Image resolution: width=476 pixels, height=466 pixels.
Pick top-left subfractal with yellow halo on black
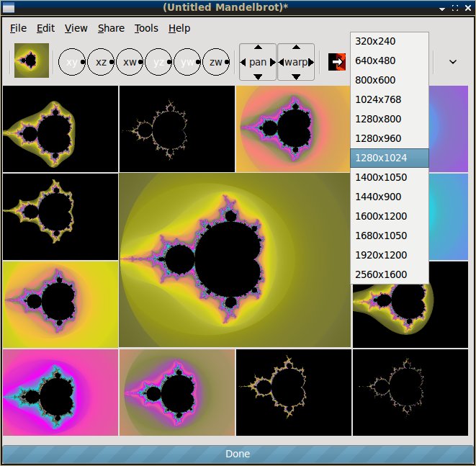60,129
